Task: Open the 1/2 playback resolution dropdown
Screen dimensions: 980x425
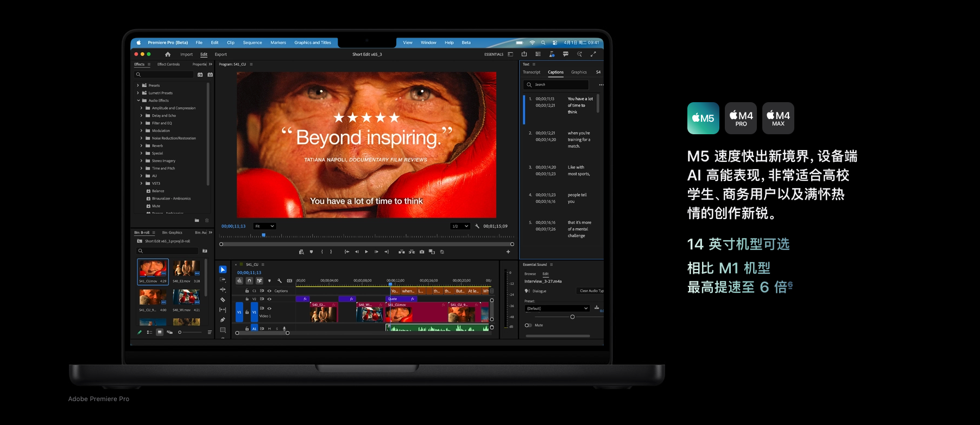Action: point(460,226)
